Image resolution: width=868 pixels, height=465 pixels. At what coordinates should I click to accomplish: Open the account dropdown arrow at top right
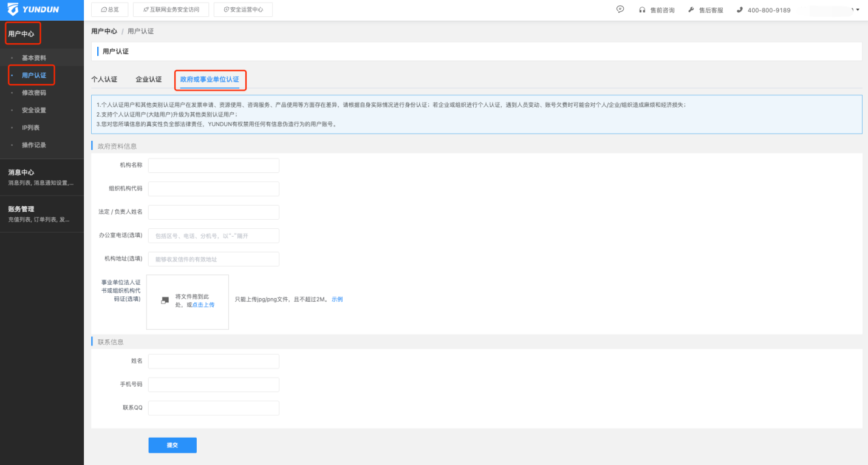[x=858, y=10]
